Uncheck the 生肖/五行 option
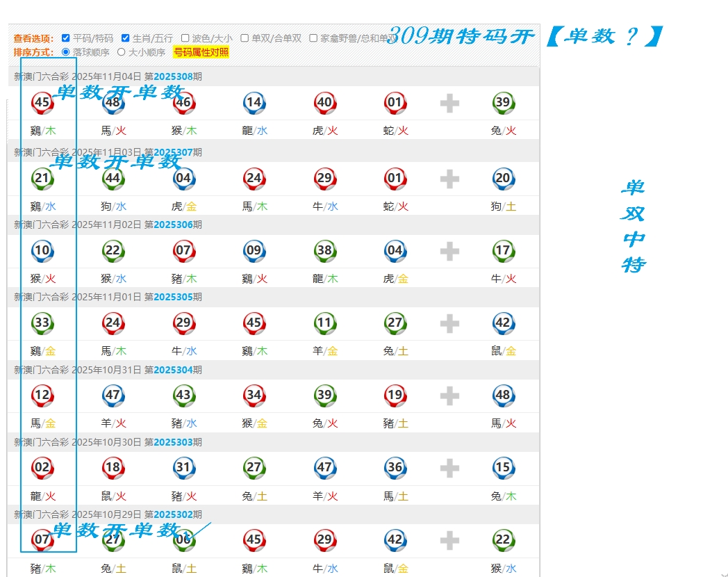 [x=126, y=38]
